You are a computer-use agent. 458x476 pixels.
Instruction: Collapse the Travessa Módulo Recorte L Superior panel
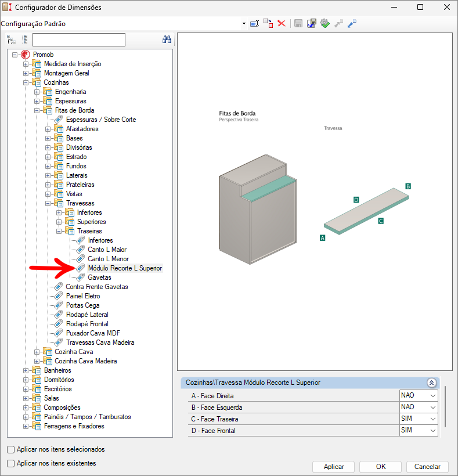click(431, 383)
